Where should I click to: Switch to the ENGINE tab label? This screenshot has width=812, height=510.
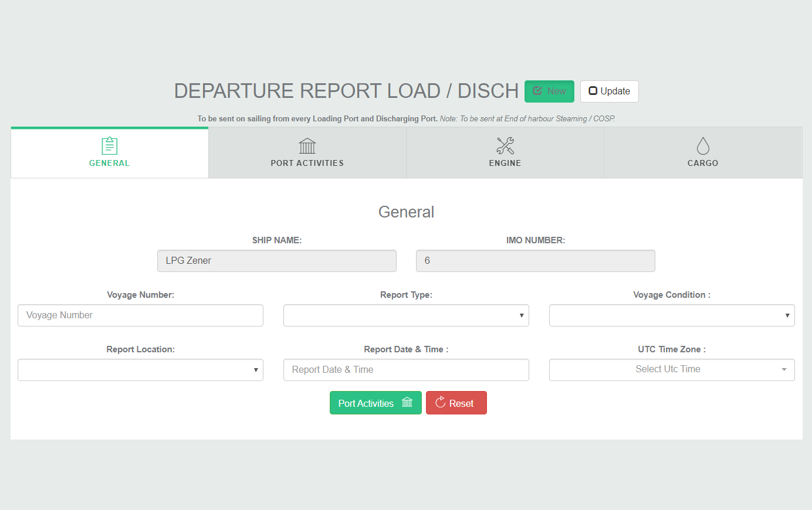pos(505,163)
